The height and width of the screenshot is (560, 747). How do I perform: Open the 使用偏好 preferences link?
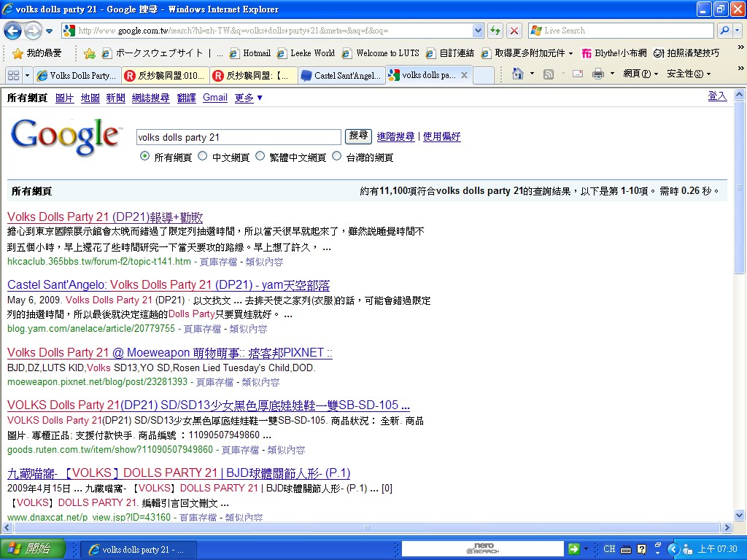point(441,136)
